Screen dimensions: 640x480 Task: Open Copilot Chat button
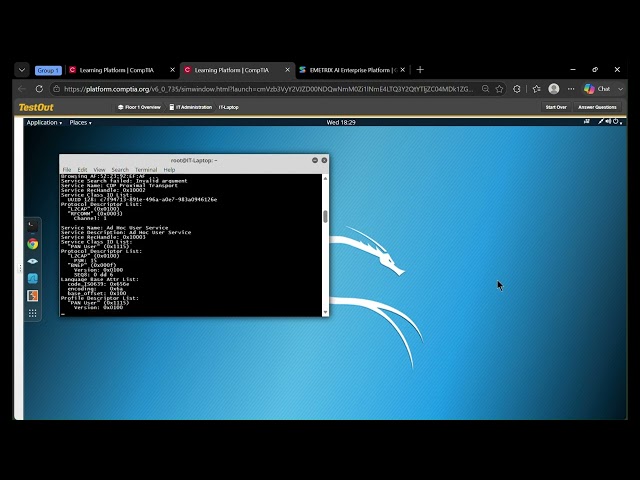pos(597,89)
